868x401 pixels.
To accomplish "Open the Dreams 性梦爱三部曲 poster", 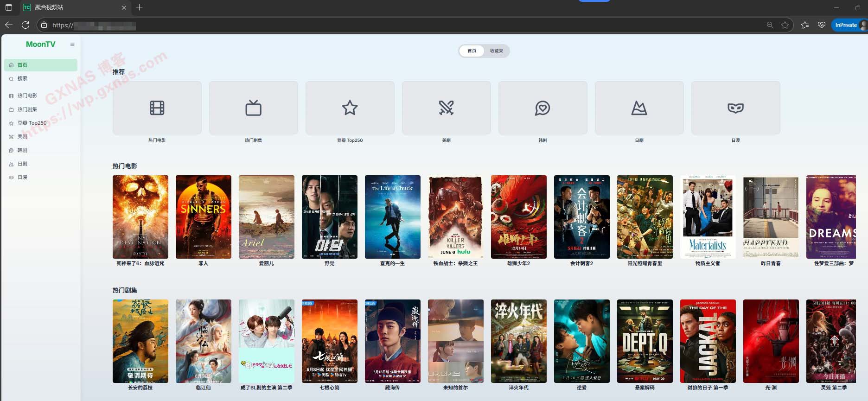I will (831, 217).
